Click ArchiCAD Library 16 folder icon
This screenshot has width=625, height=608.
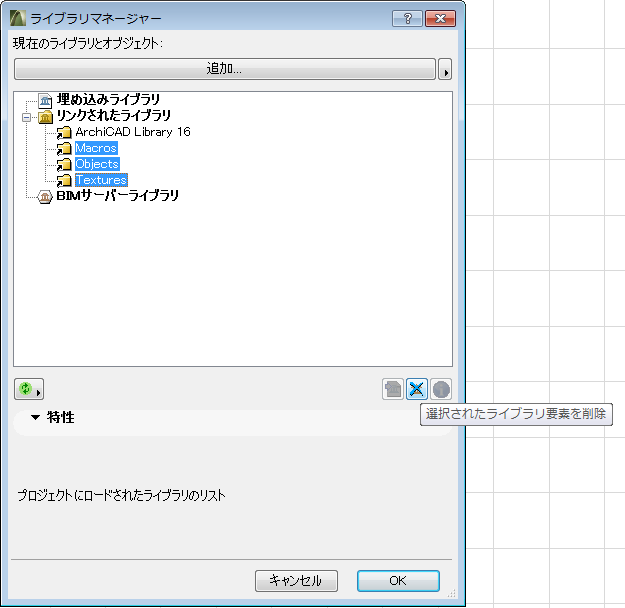pyautogui.click(x=64, y=133)
